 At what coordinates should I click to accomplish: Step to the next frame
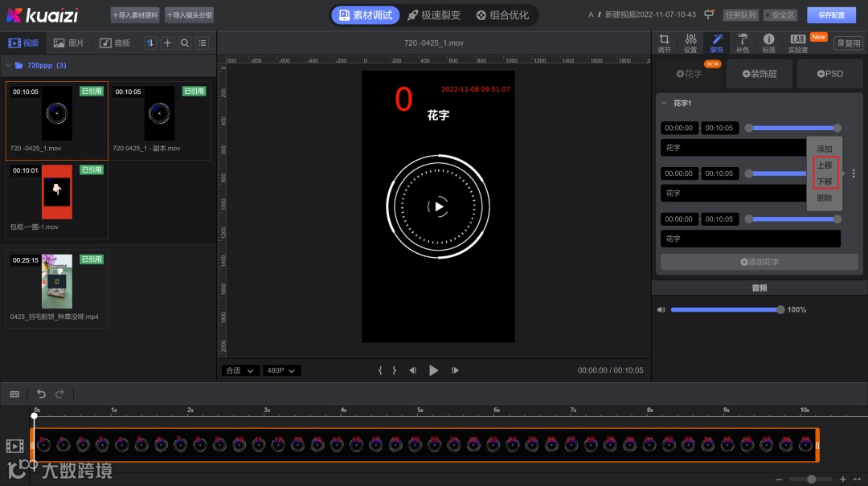pyautogui.click(x=455, y=370)
